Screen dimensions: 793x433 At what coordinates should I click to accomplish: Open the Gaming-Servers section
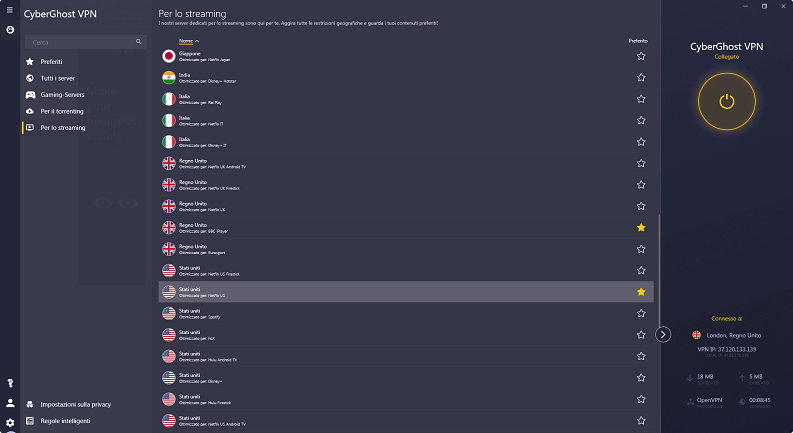(62, 95)
